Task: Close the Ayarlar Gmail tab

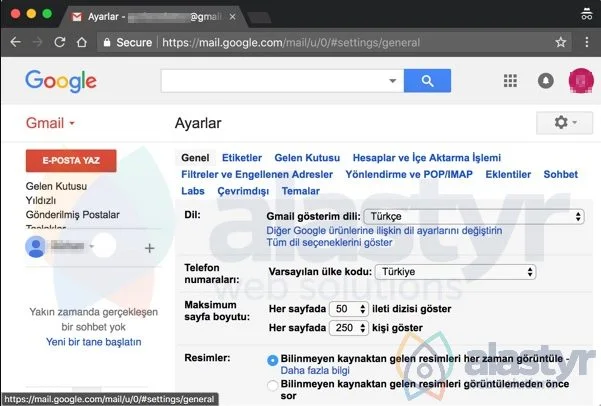Action: (x=232, y=17)
